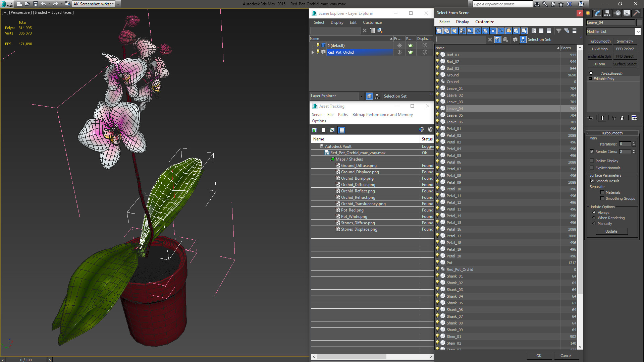Click the UVW Map modifier button
The height and width of the screenshot is (362, 644).
(599, 48)
